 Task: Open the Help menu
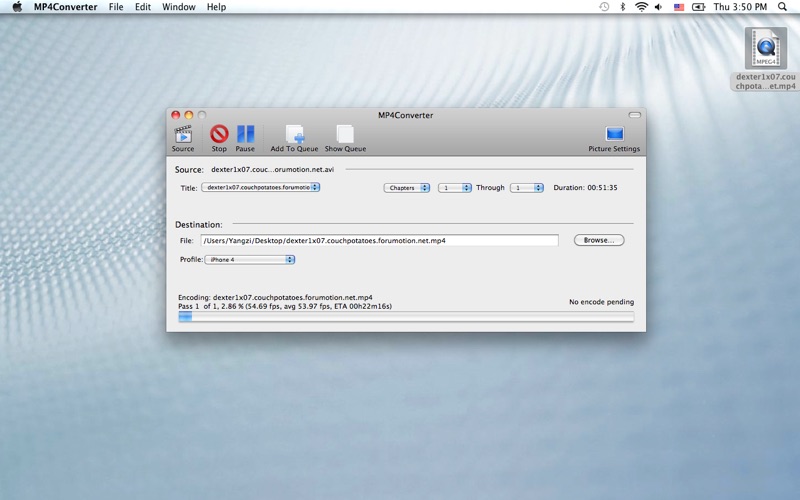pos(216,7)
